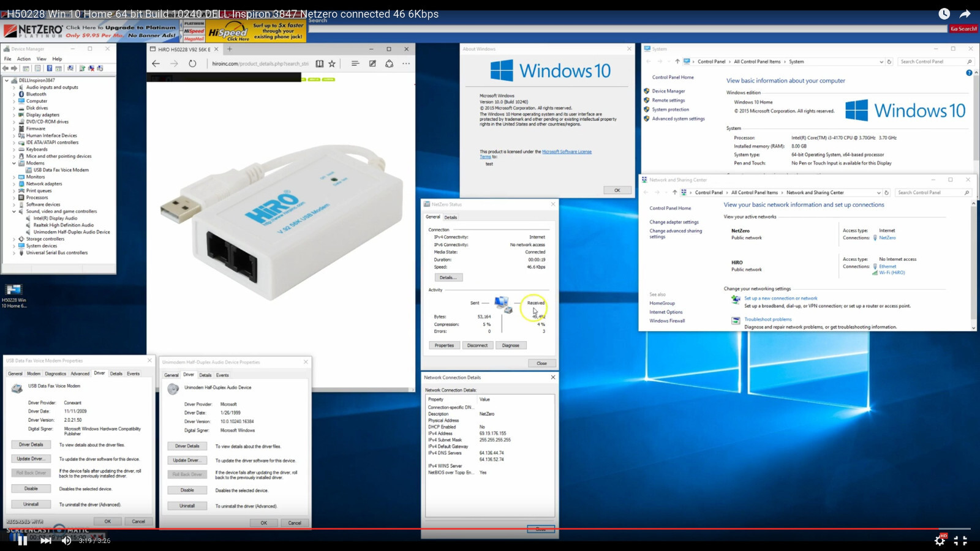The image size is (980, 551).
Task: Expand System window address bar dropdown
Action: (881, 62)
